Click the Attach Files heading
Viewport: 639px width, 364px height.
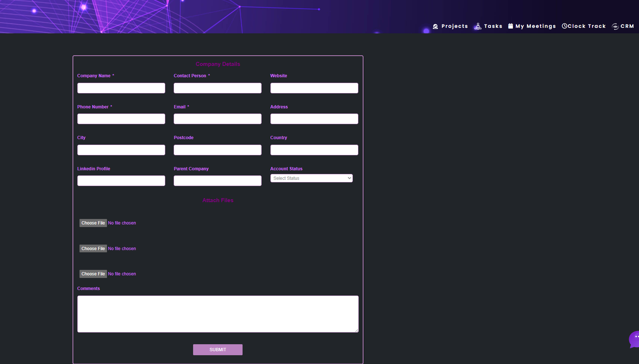click(218, 200)
